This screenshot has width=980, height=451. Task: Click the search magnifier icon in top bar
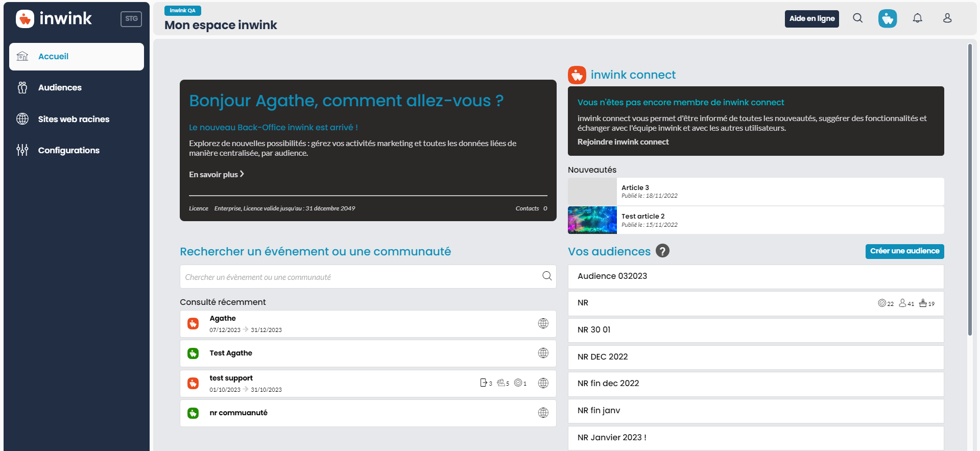point(858,18)
